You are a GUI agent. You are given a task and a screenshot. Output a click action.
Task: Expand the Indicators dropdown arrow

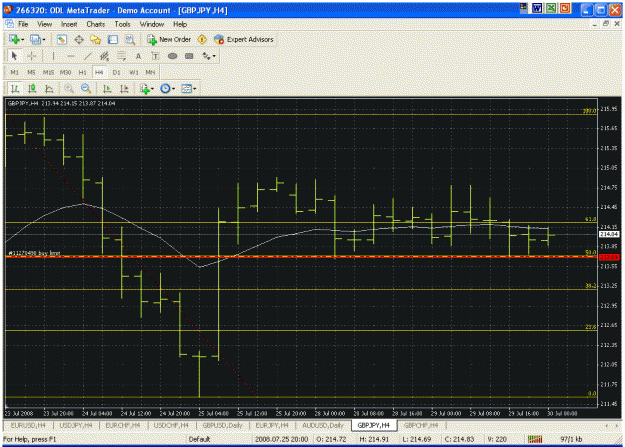[153, 89]
